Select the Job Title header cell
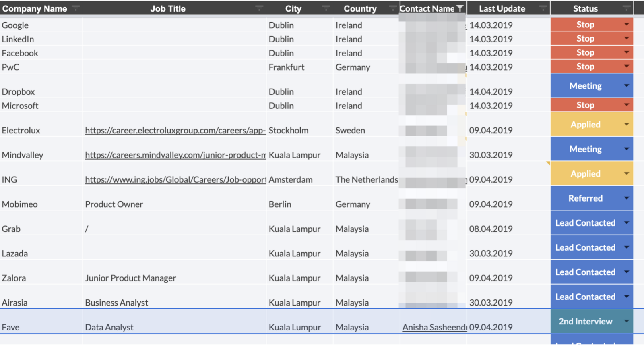Screen dimensions: 644x345 click(174, 8)
